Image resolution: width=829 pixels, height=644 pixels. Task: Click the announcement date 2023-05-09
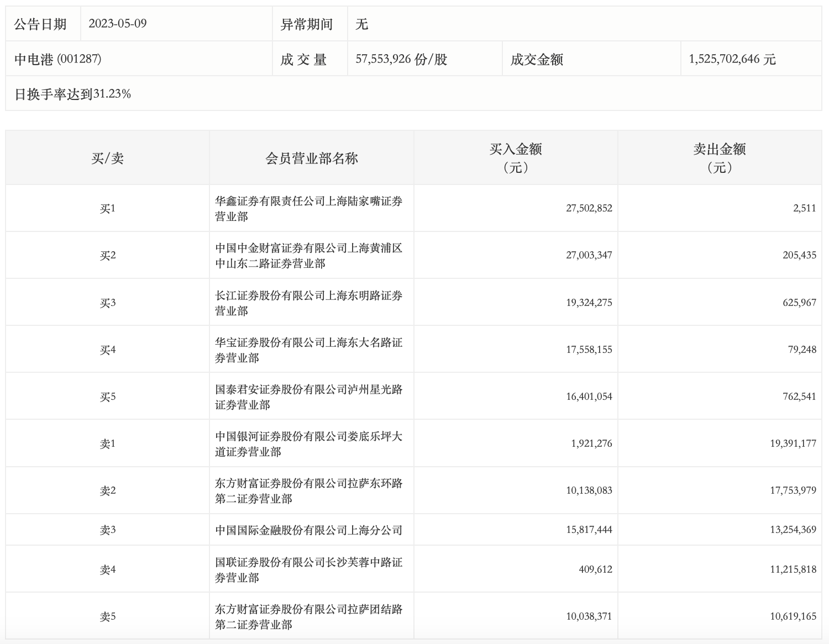[118, 24]
